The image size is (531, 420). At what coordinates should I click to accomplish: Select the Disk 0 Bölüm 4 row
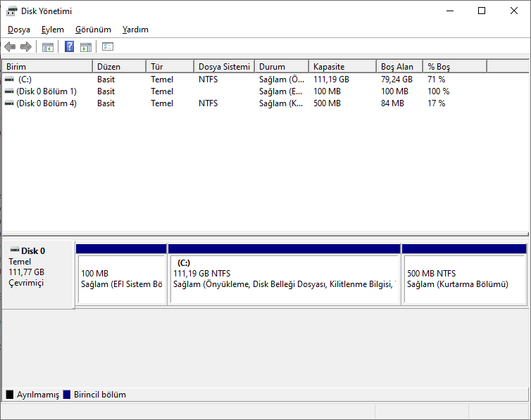46,103
